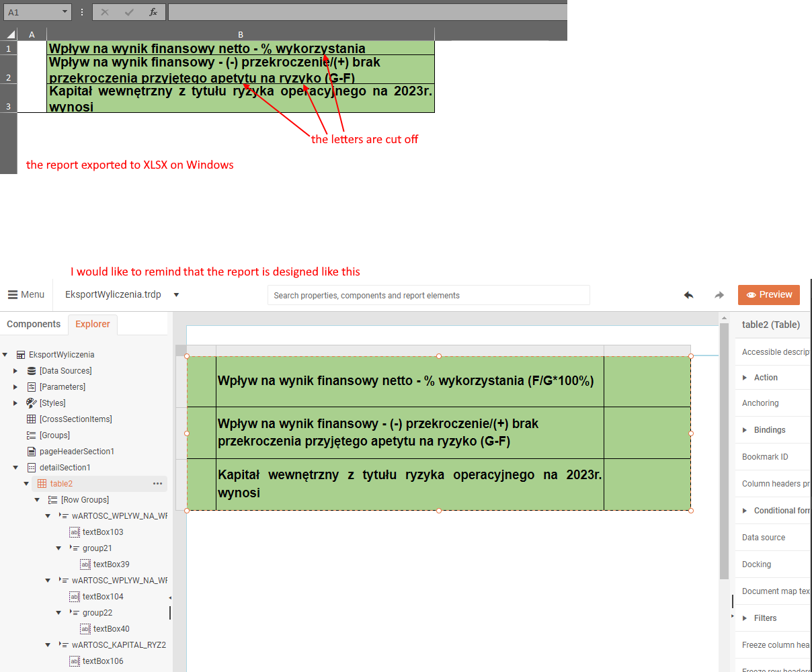
Task: Expand the [Parameters] tree node
Action: (x=15, y=387)
